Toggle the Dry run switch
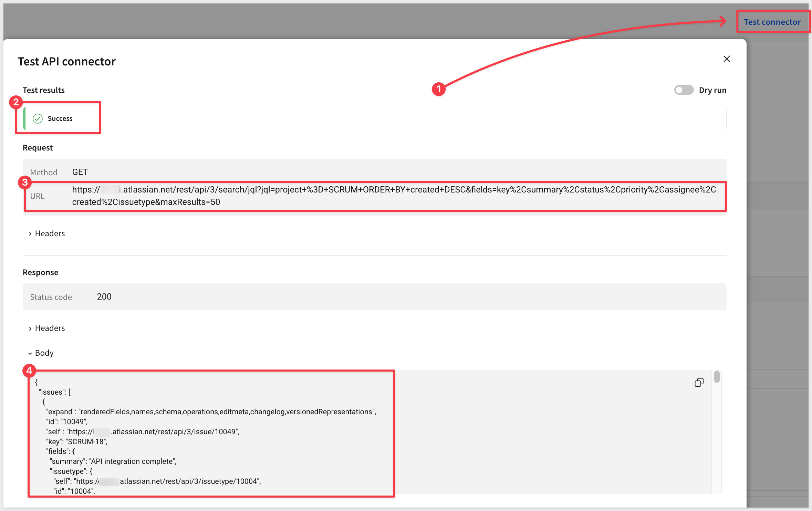Image resolution: width=812 pixels, height=511 pixels. [684, 90]
